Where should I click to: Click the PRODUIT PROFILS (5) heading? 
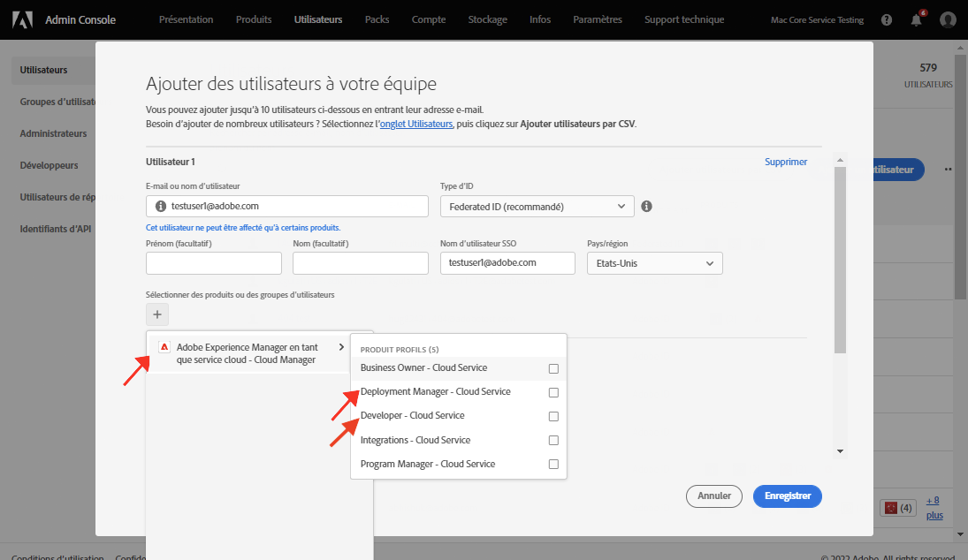point(400,350)
